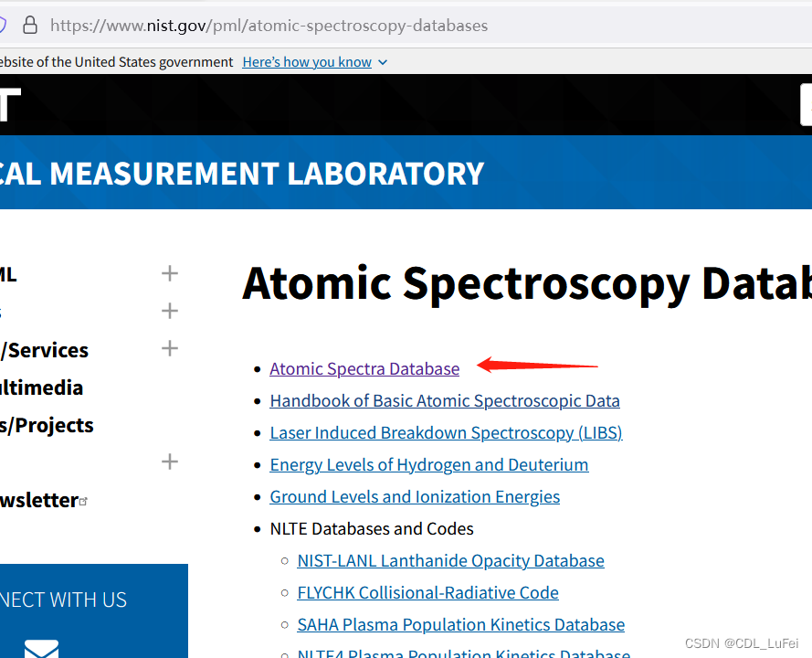Expand the plus next to ML menu item
This screenshot has height=658, width=812.
pos(170,273)
